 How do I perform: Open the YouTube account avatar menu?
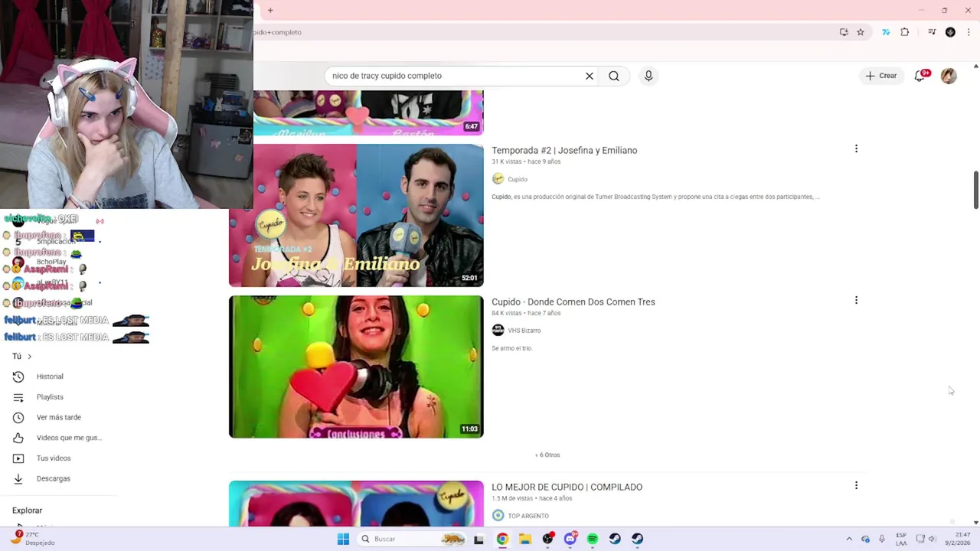(949, 76)
